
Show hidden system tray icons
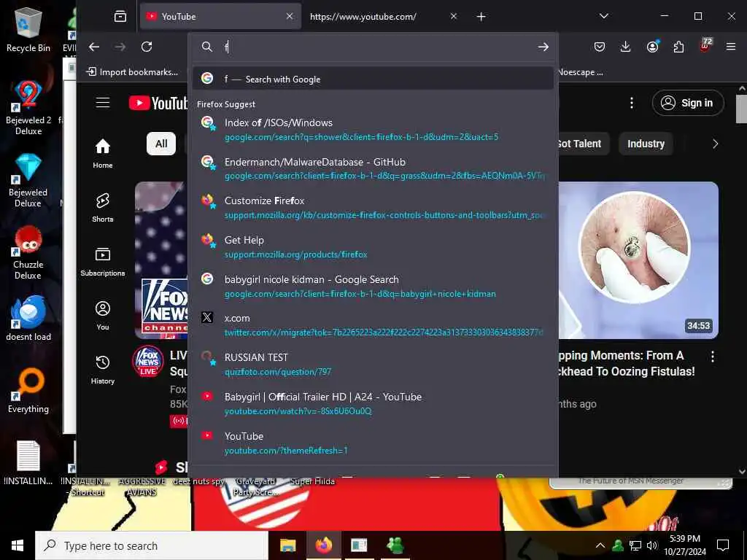(x=600, y=545)
